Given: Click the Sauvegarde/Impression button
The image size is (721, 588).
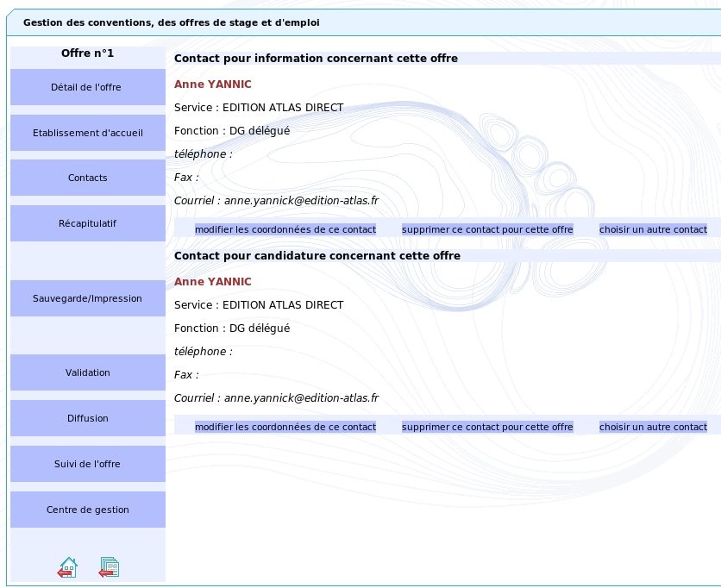Looking at the screenshot, I should click(x=87, y=298).
